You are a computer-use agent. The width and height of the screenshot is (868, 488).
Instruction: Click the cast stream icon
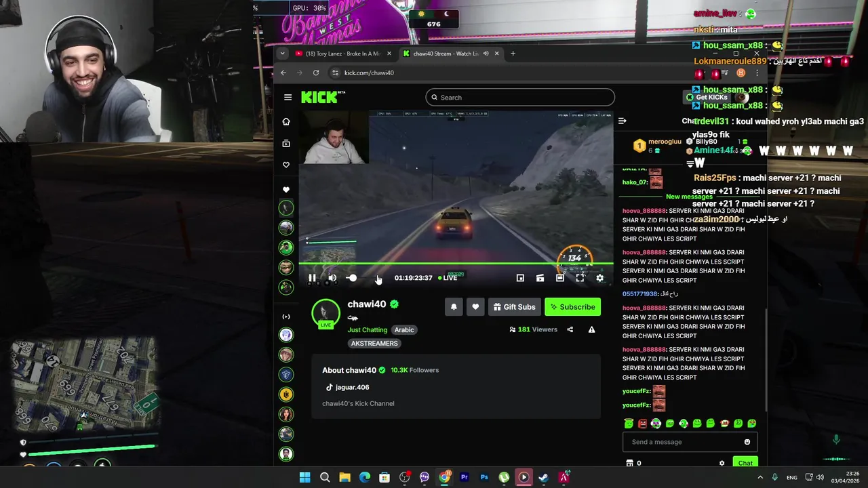(x=540, y=278)
